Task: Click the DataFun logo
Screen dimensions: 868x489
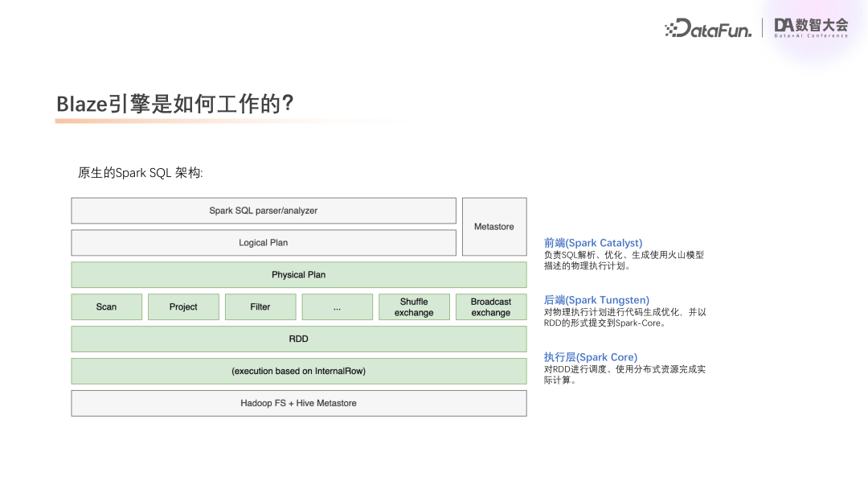Action: pyautogui.click(x=709, y=27)
